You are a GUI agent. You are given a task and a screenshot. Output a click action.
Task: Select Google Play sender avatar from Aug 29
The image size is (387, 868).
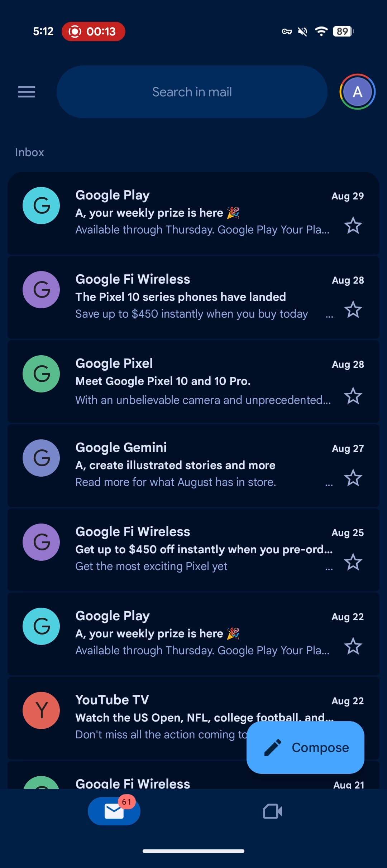pos(41,206)
